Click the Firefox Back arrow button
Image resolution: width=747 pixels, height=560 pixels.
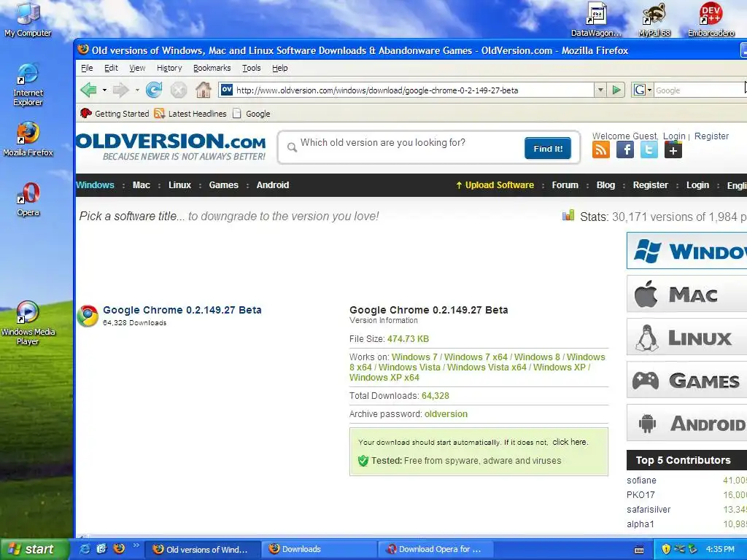pos(88,90)
